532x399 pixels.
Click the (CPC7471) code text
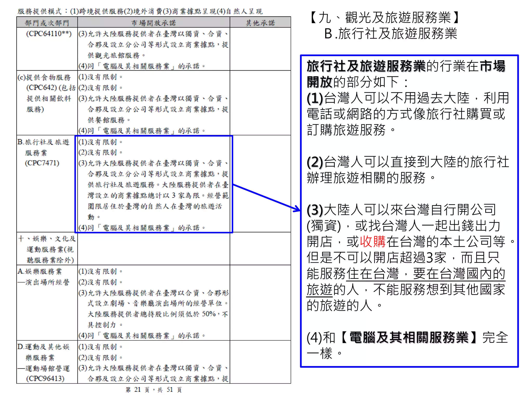tap(42, 163)
